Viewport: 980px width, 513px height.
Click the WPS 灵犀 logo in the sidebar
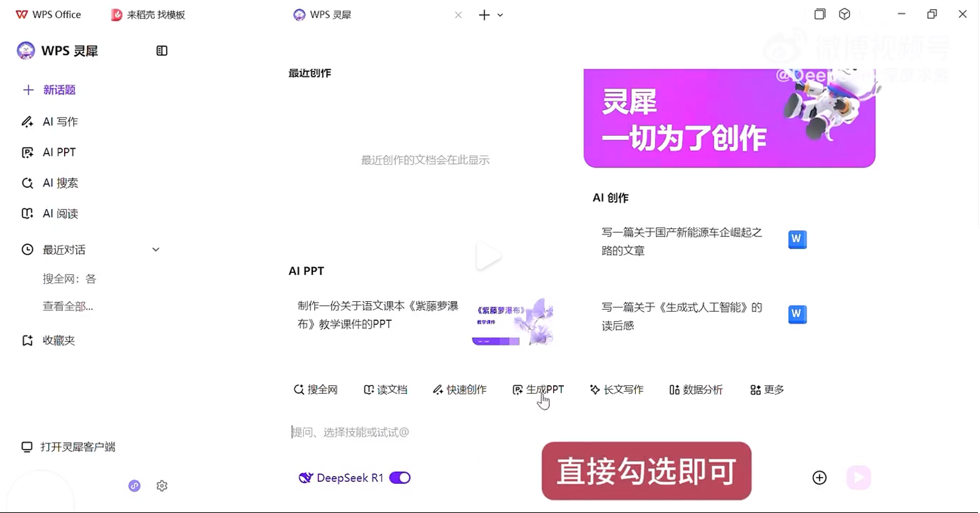click(x=58, y=51)
